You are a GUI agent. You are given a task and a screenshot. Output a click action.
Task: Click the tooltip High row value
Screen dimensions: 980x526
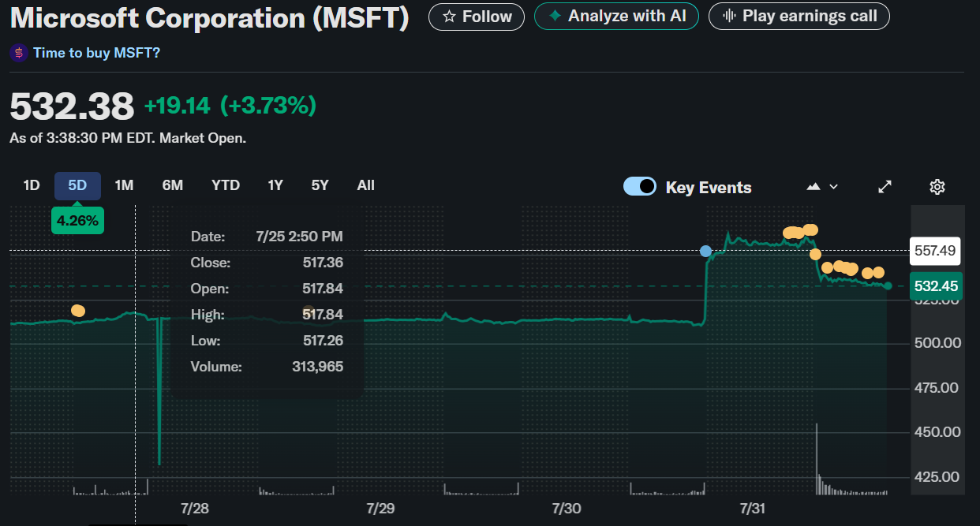click(323, 315)
